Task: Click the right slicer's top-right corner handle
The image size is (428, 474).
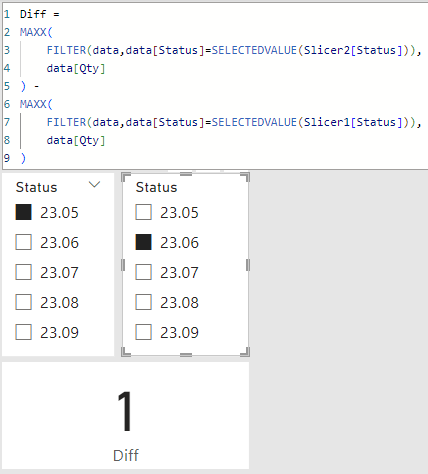Action: click(246, 177)
